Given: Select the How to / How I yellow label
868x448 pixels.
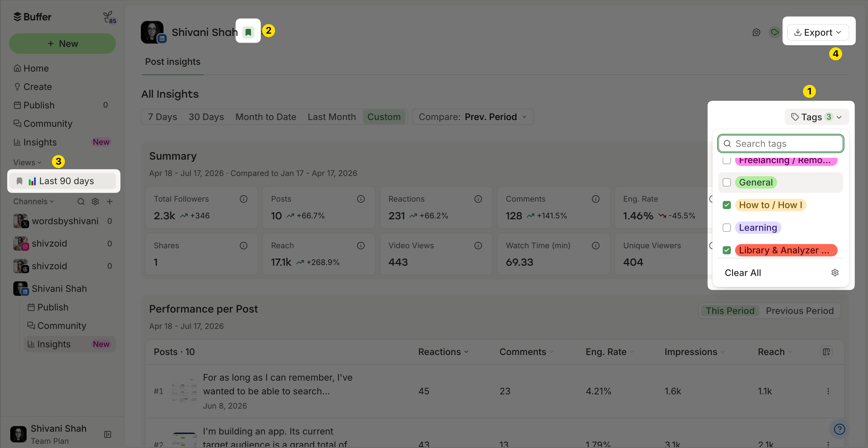Looking at the screenshot, I should (x=770, y=205).
